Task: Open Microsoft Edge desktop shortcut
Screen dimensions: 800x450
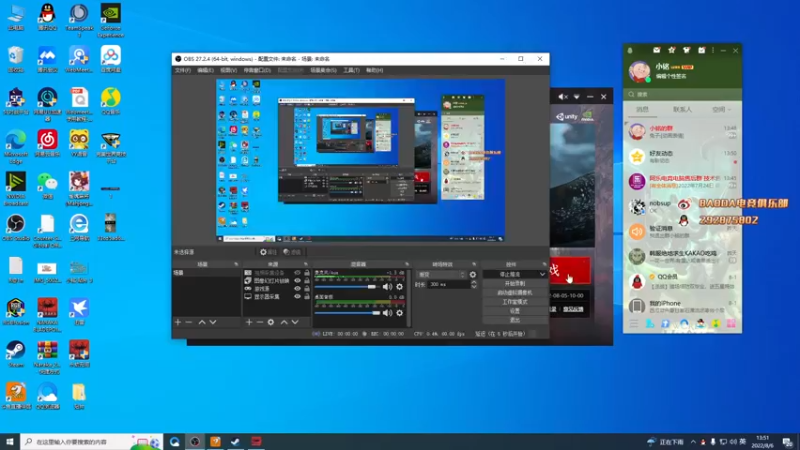Action: (x=16, y=146)
